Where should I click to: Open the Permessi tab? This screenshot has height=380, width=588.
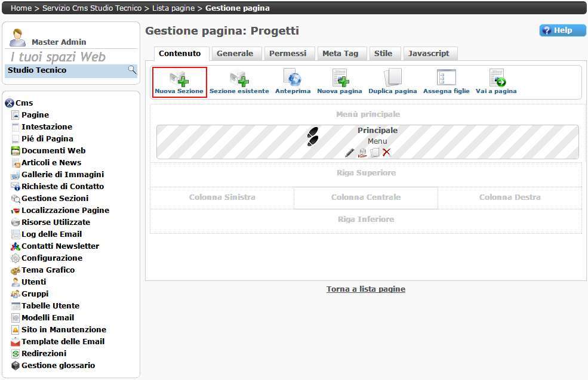288,54
